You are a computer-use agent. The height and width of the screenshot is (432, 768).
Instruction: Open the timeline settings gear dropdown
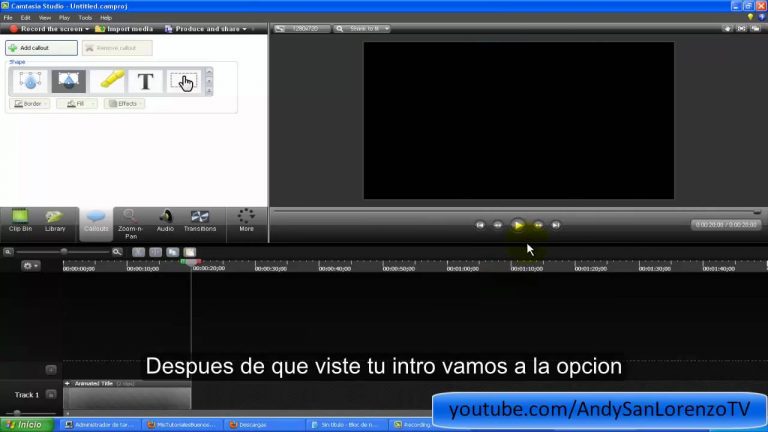(x=30, y=265)
